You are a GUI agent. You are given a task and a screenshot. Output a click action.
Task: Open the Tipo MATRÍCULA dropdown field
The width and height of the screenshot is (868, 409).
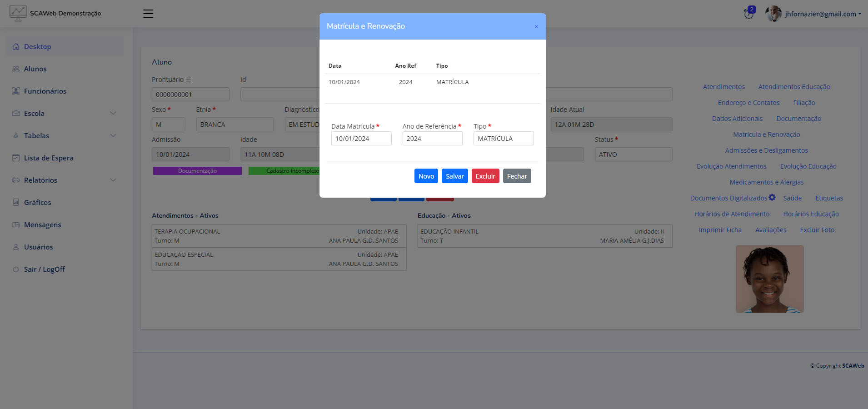[x=503, y=139]
